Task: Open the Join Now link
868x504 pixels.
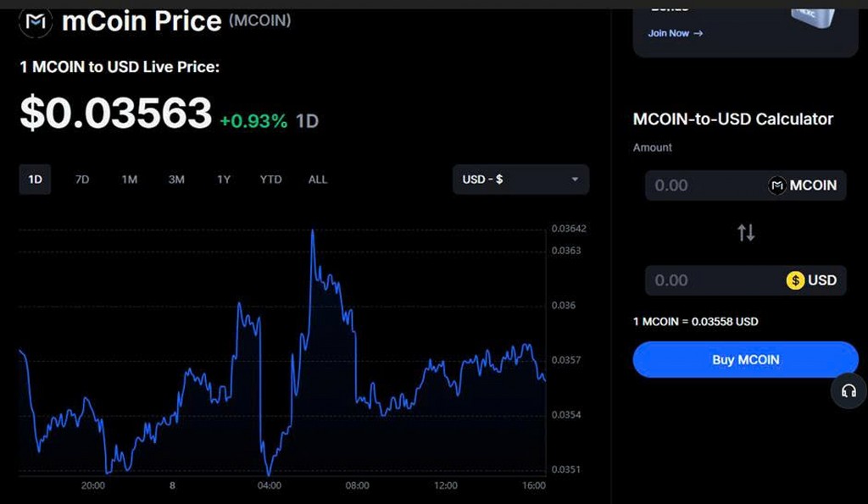Action: [669, 33]
